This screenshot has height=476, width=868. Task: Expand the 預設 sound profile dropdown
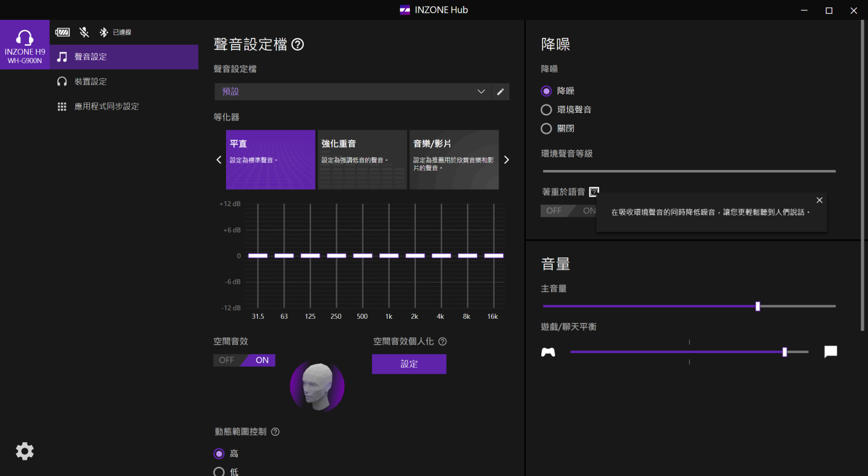click(480, 92)
